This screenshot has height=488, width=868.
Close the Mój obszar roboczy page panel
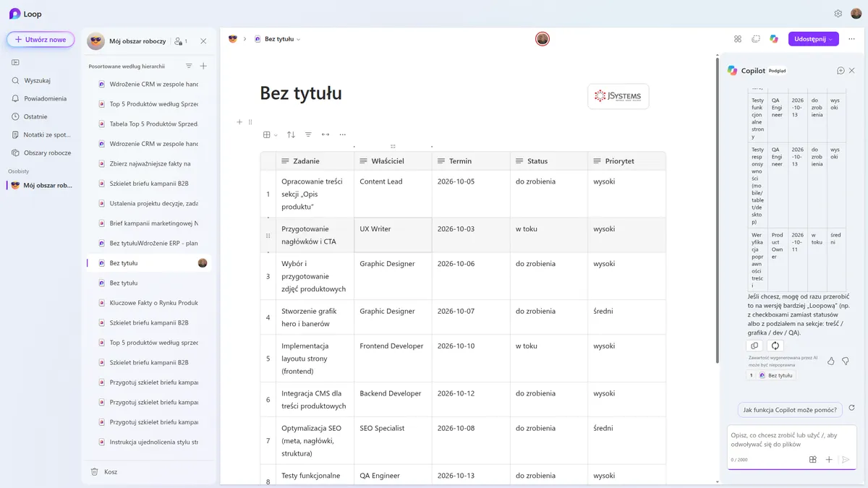pos(203,41)
